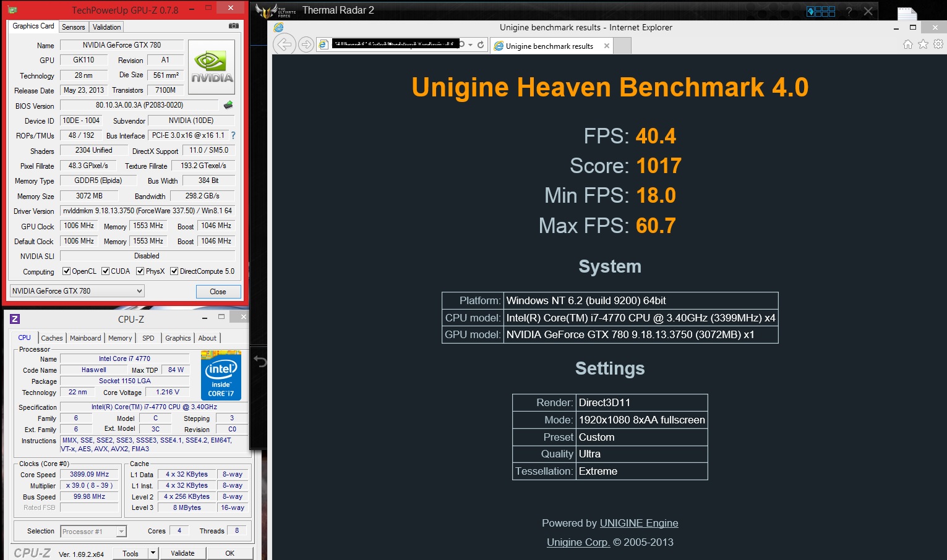Open the NVIDIA GeForce GTX 780 GPU dropdown

click(77, 291)
